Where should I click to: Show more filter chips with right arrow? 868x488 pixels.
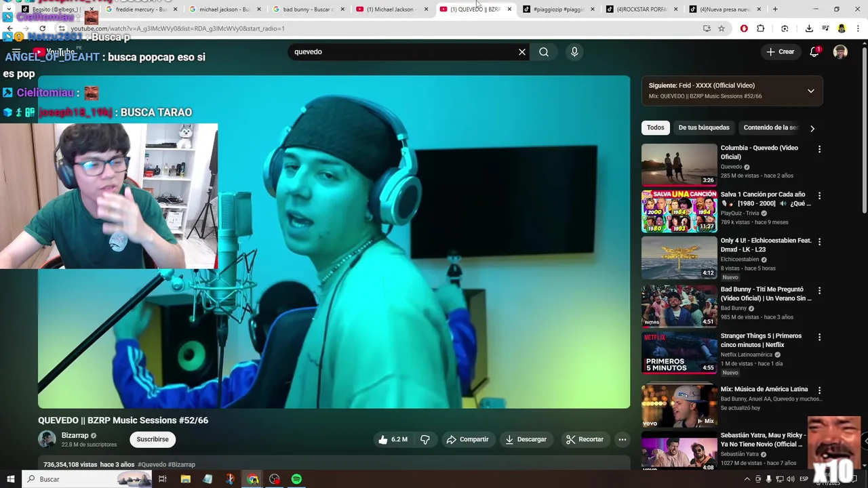tap(812, 128)
